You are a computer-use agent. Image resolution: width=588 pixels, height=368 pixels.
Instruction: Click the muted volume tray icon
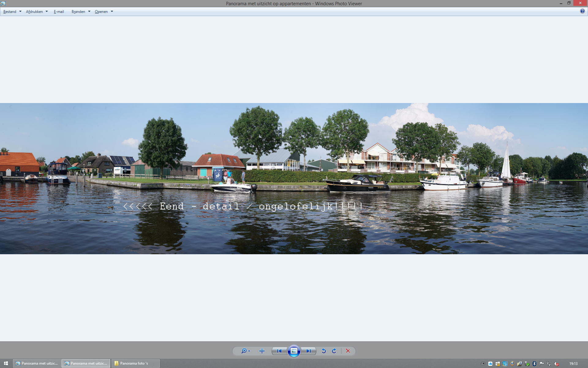click(x=556, y=364)
